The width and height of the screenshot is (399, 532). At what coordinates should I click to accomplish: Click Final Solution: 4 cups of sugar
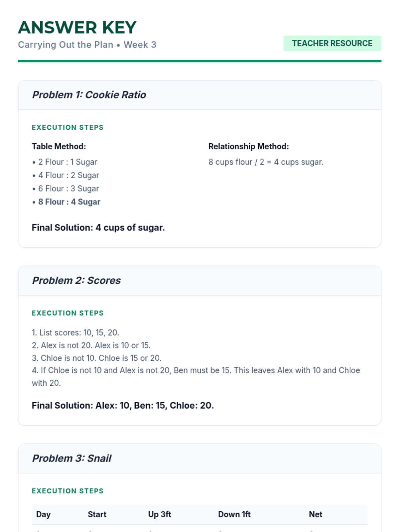point(98,228)
